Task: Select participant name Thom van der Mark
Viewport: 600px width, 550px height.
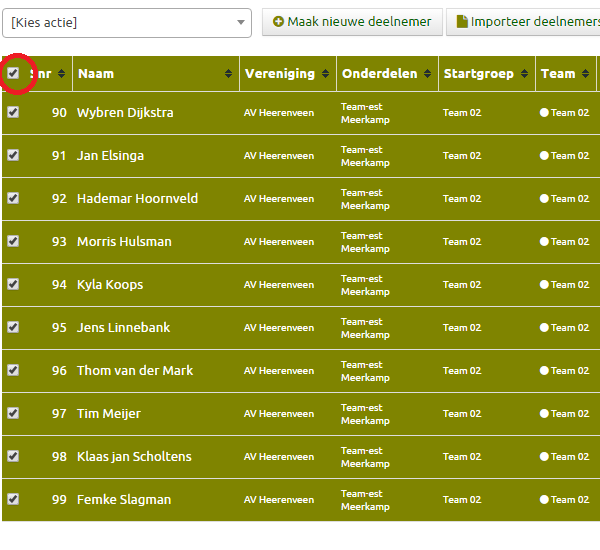Action: (x=135, y=370)
